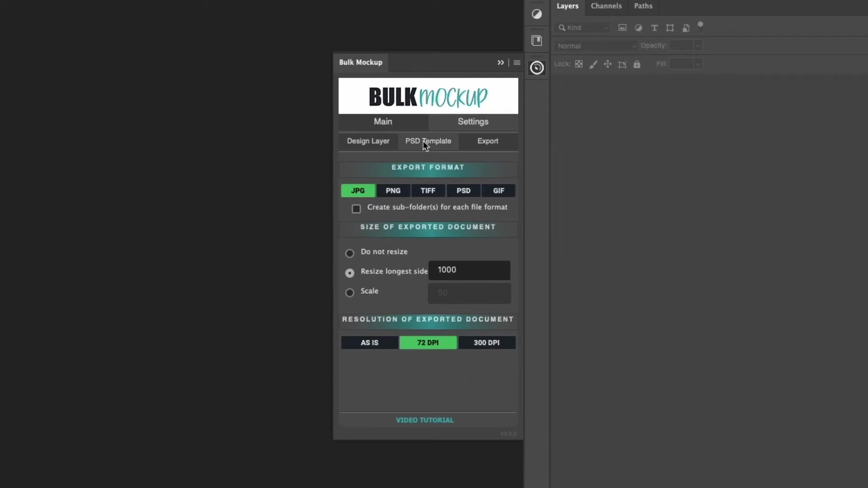Enable Create sub-folders for each file format
The image size is (868, 488).
tap(356, 208)
